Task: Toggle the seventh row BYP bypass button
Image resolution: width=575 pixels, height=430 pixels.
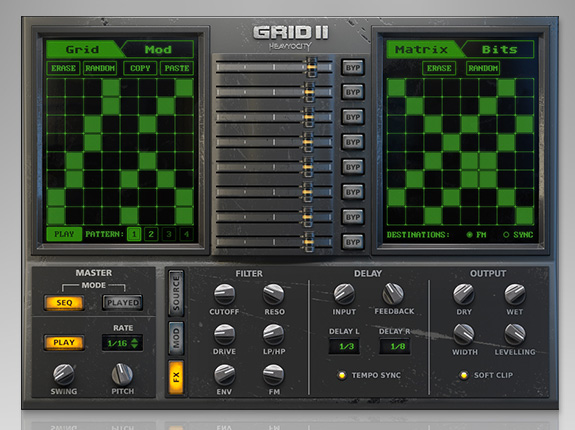Action: (x=353, y=217)
